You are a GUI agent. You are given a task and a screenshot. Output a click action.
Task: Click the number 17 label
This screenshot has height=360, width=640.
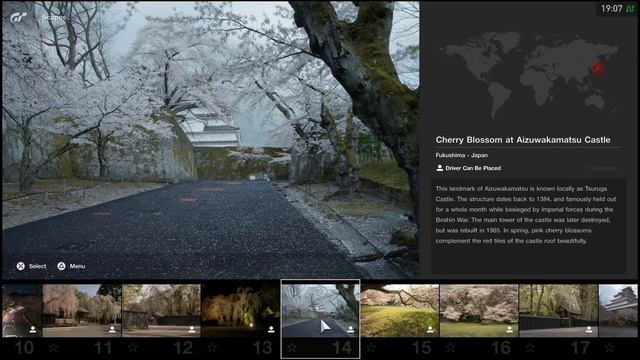tap(580, 348)
